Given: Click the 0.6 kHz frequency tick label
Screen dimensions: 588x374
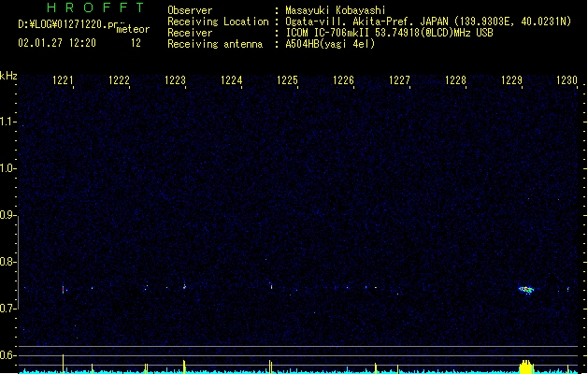Looking at the screenshot, I should click(x=7, y=355).
